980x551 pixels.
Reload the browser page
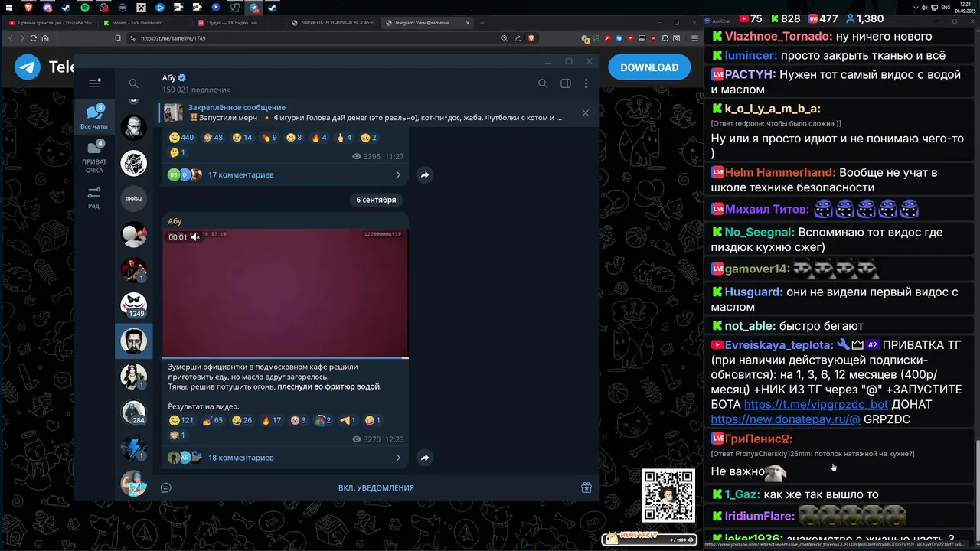pyautogui.click(x=33, y=38)
